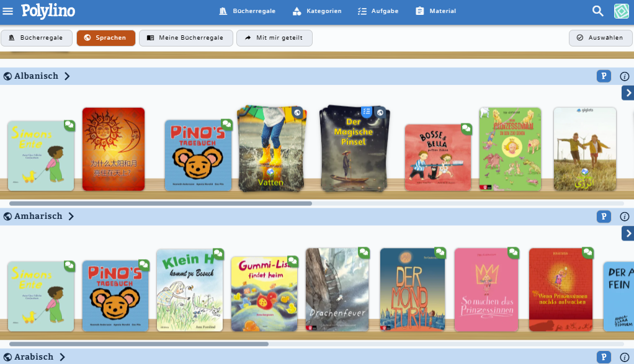Show info for Albanisch shelf
The height and width of the screenshot is (364, 634).
click(624, 76)
